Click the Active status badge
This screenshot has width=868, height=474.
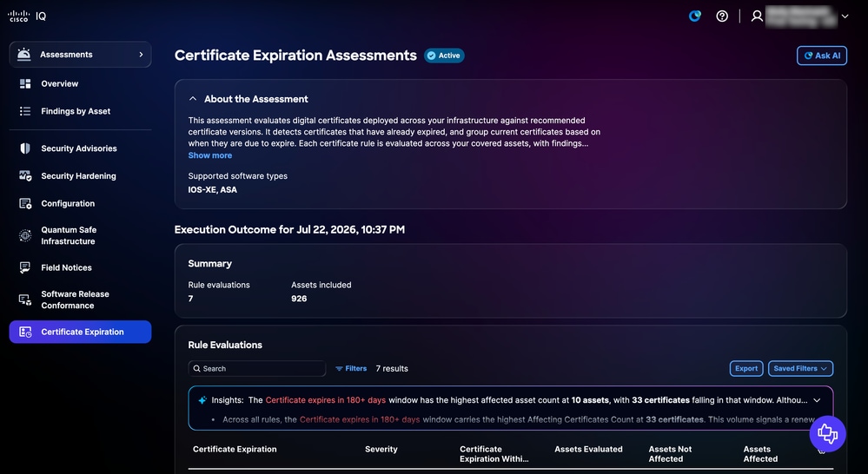point(444,56)
